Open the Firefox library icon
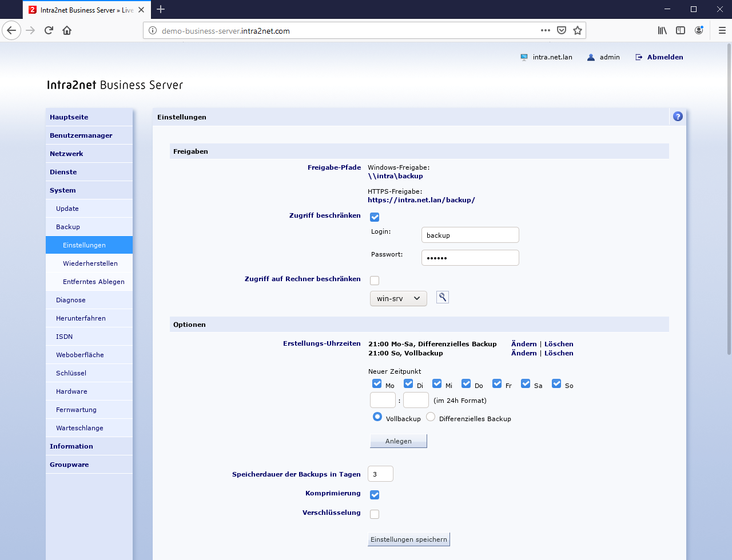Image resolution: width=732 pixels, height=560 pixels. tap(662, 30)
